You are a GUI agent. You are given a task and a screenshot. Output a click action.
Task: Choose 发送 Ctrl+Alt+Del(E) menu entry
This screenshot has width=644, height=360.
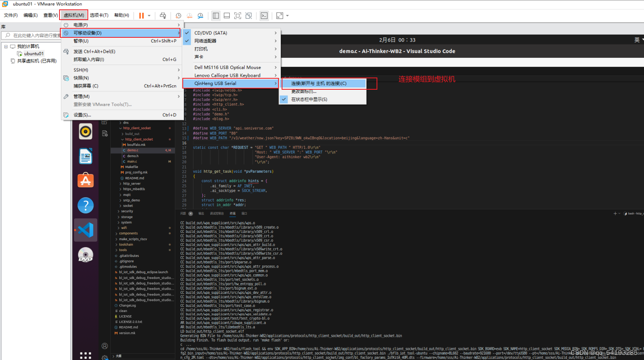(x=122, y=52)
